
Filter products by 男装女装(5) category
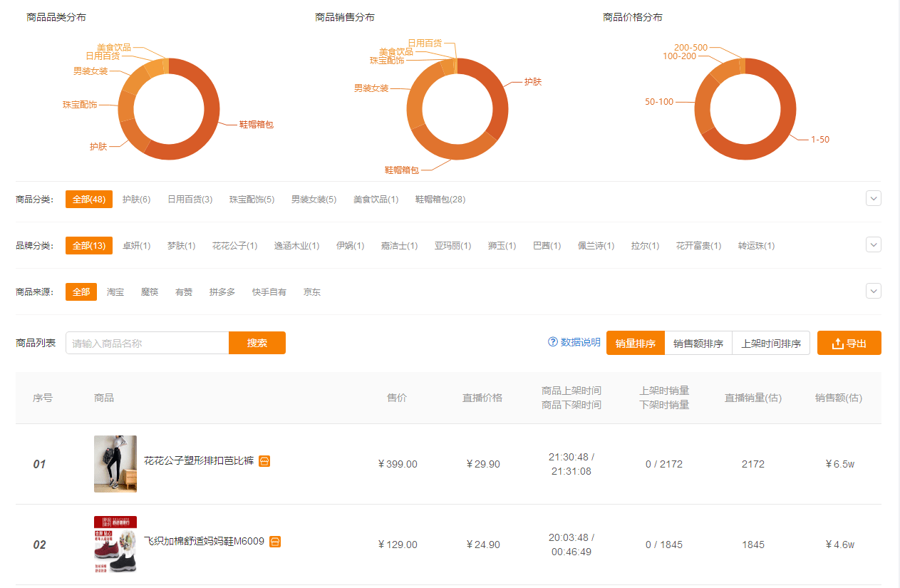[314, 200]
